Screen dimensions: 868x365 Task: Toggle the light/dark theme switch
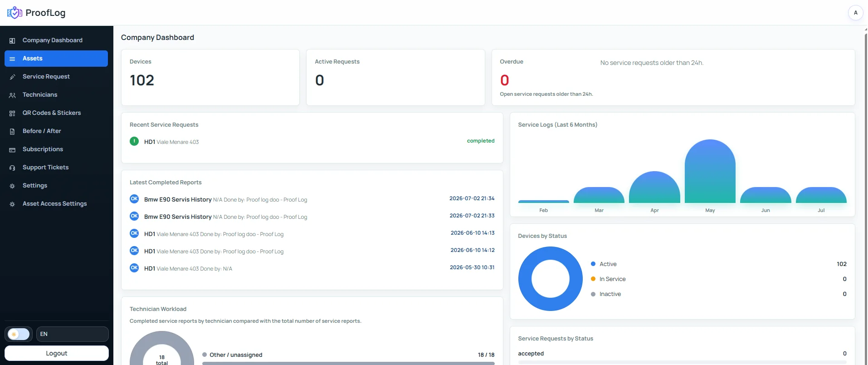[19, 334]
